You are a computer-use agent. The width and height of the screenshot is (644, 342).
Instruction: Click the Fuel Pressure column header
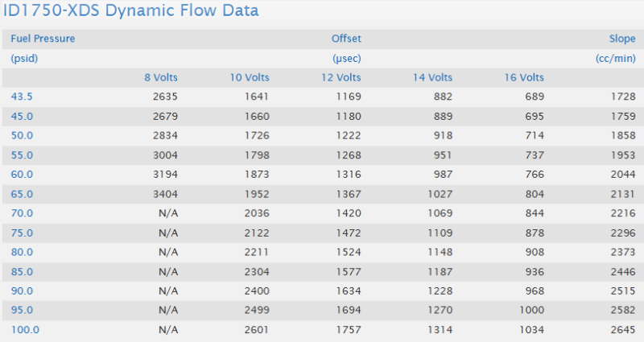click(x=43, y=39)
